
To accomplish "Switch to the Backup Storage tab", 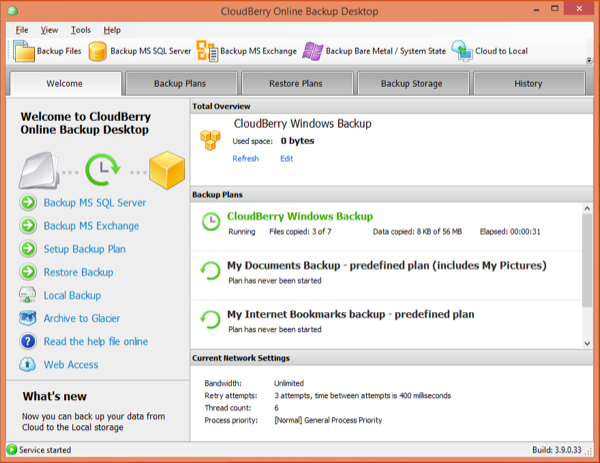I will coord(412,83).
